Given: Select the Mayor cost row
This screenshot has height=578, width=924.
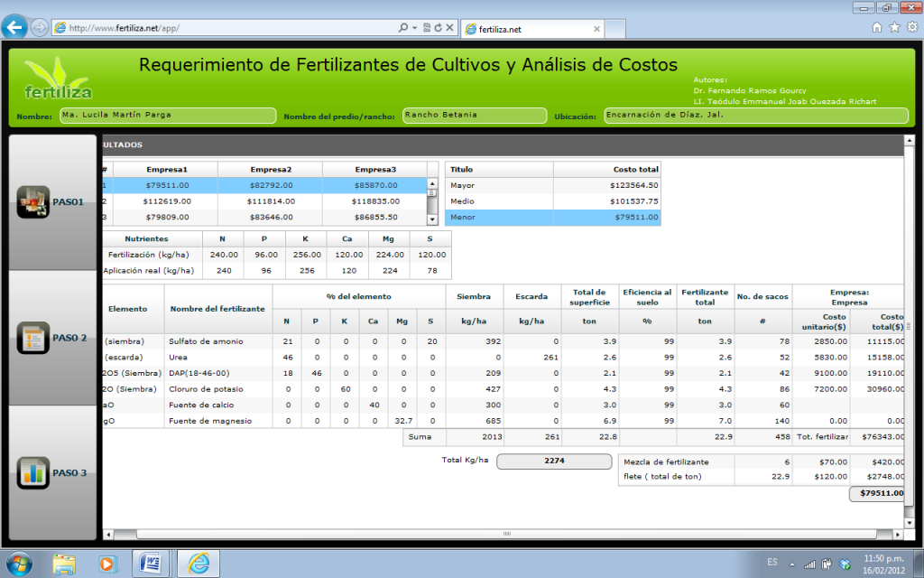Looking at the screenshot, I should (x=553, y=185).
